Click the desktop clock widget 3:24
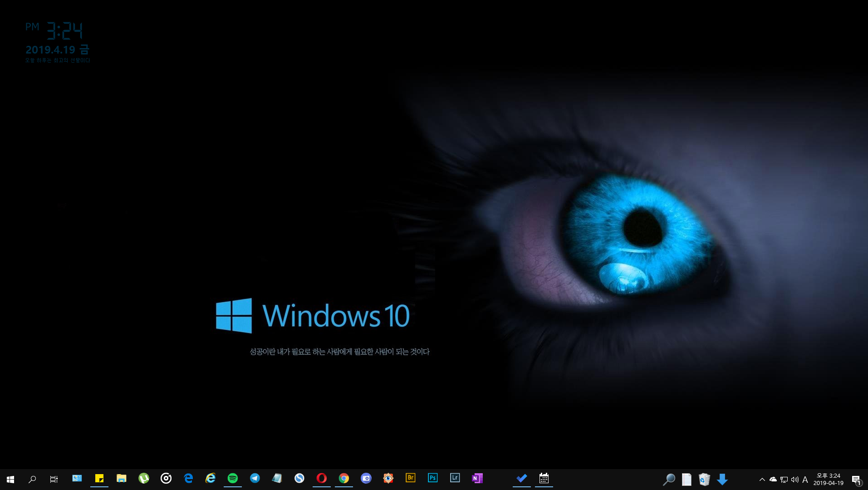Image resolution: width=868 pixels, height=490 pixels. coord(64,31)
